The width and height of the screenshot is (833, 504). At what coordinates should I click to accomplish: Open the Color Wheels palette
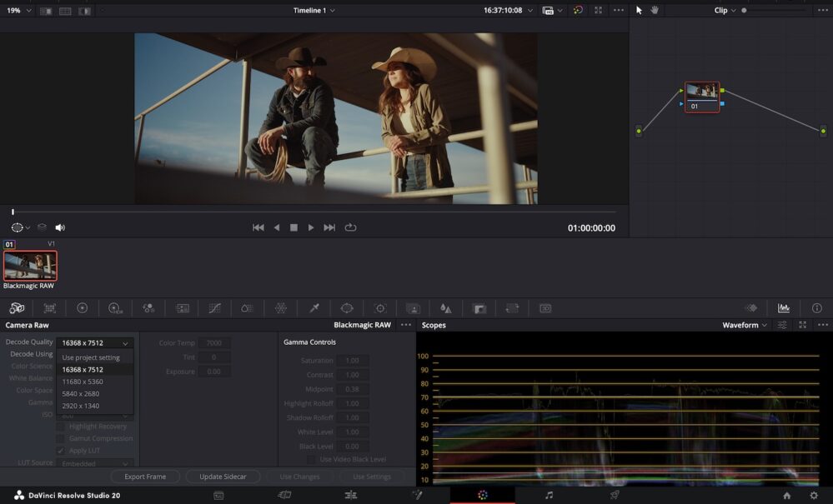[x=82, y=308]
